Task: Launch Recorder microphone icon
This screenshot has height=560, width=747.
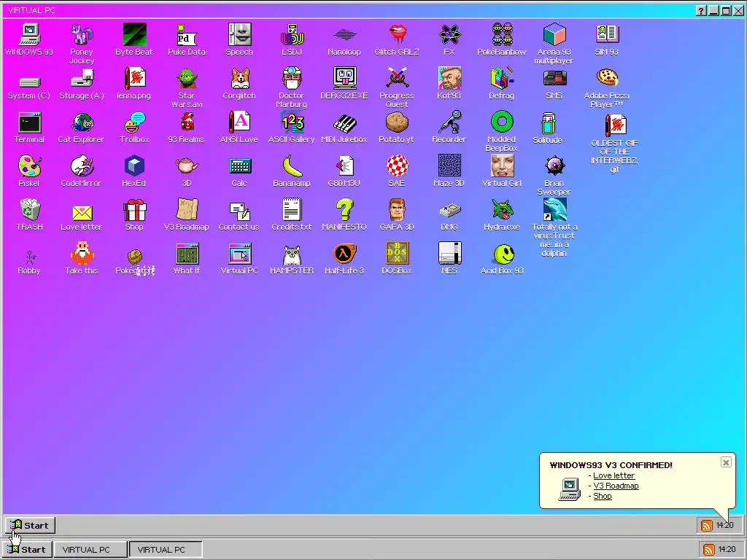Action: [449, 122]
